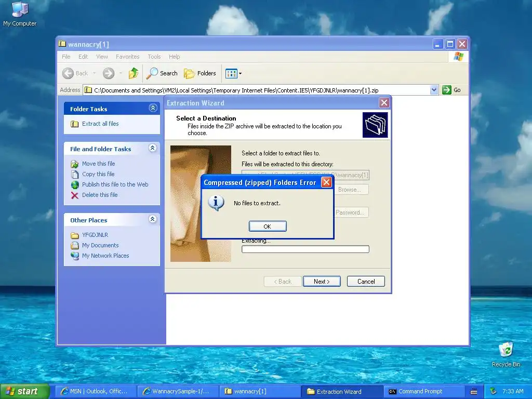Image resolution: width=532 pixels, height=399 pixels.
Task: Click the 7:33 AM clock
Action: (x=513, y=392)
